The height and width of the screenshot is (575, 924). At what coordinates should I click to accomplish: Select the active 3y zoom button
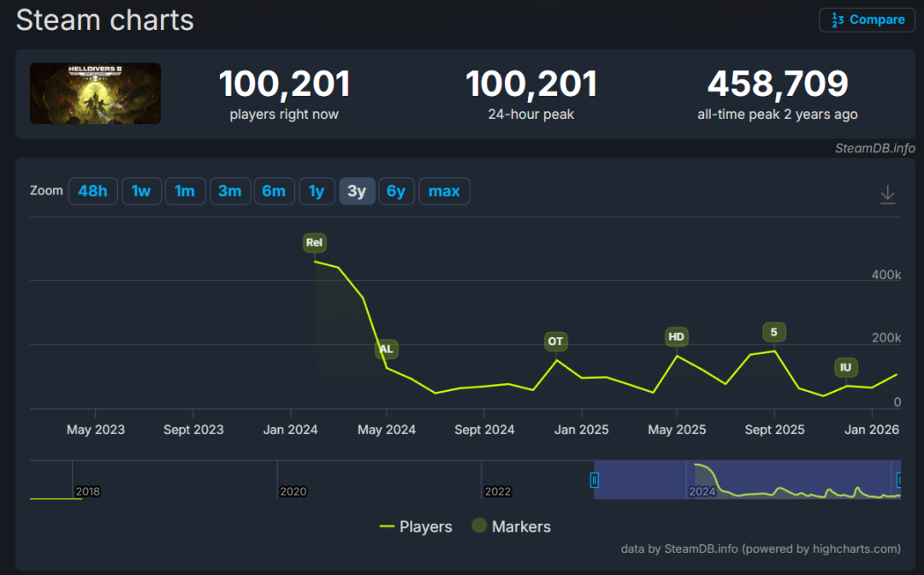357,192
